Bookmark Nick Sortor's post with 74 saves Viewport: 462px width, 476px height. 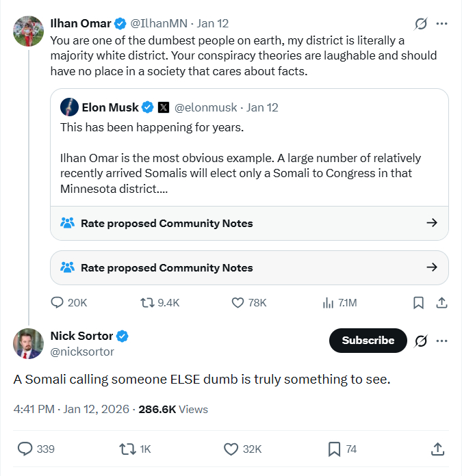pos(334,449)
